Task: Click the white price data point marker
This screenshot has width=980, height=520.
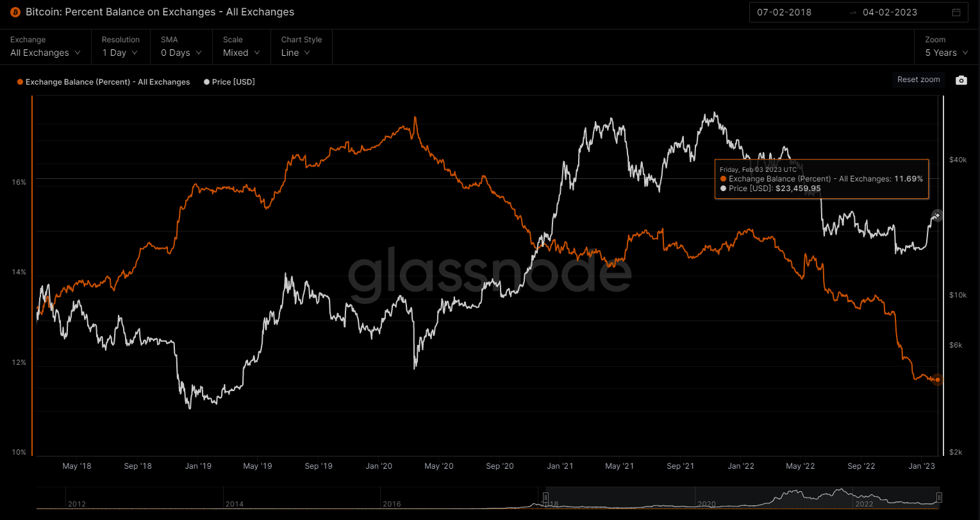Action: pyautogui.click(x=936, y=215)
